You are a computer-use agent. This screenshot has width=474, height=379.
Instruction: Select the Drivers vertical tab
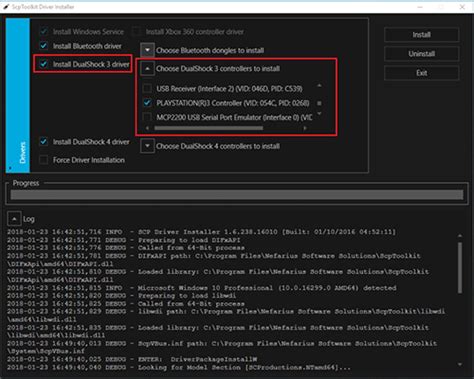tap(18, 95)
